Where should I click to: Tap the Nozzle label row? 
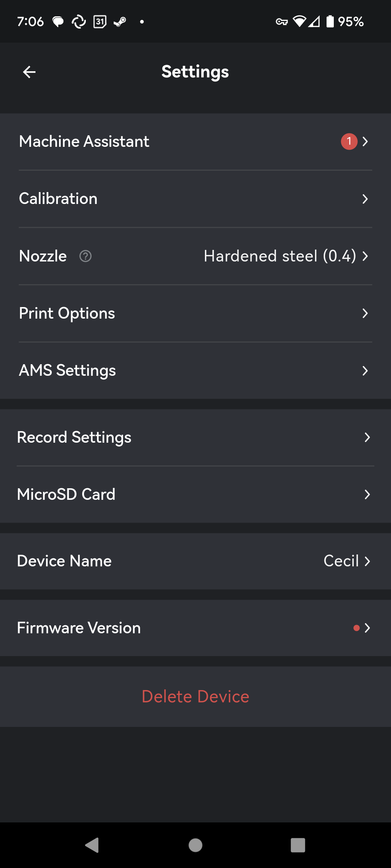click(x=43, y=256)
